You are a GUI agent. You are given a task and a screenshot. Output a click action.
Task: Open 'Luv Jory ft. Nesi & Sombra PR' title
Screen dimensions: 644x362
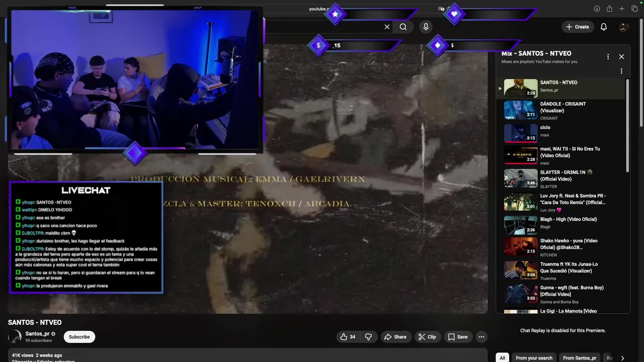click(573, 199)
